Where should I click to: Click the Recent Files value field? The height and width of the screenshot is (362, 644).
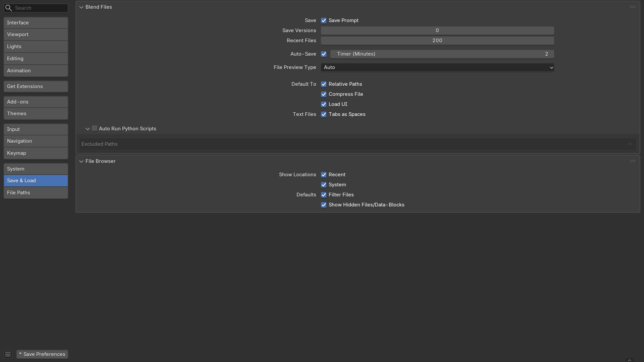coord(437,41)
